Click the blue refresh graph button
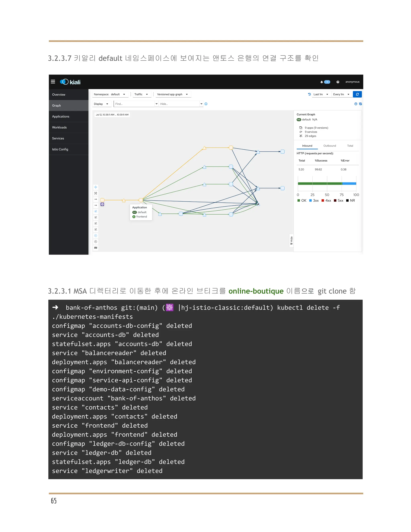411x532 pixels. 357,94
